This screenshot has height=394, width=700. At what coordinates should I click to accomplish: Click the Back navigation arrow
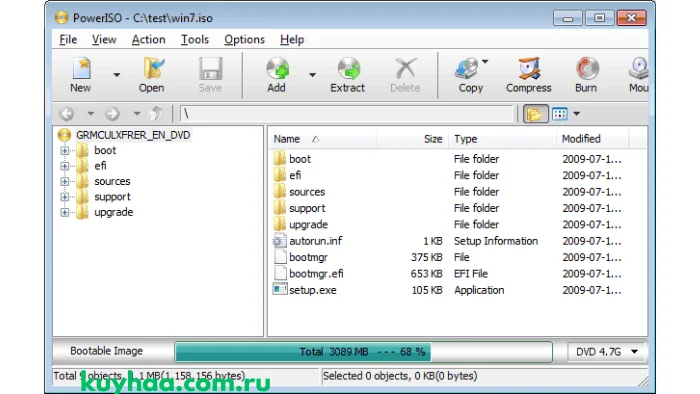point(67,114)
